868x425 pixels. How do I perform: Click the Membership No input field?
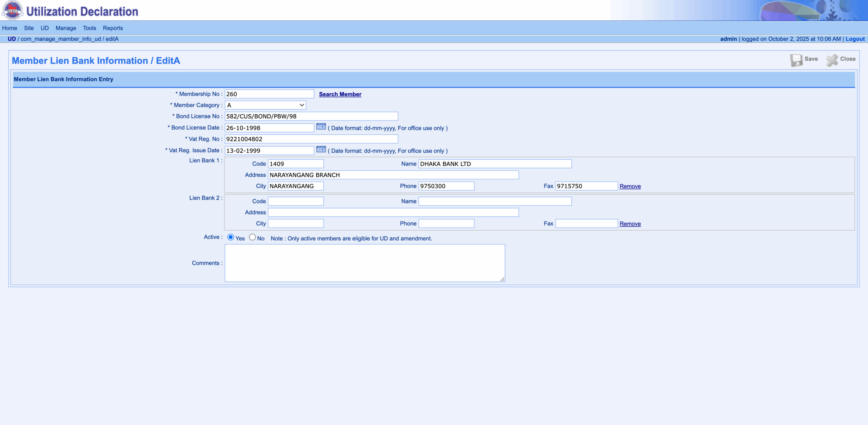[x=269, y=94]
